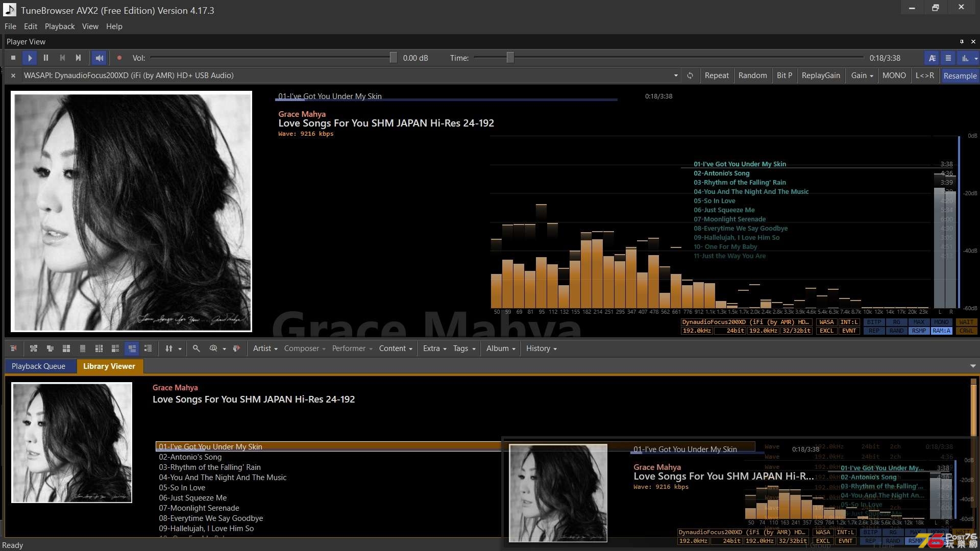Expand the tab list arrow at the right
The height and width of the screenshot is (551, 980).
click(x=973, y=366)
